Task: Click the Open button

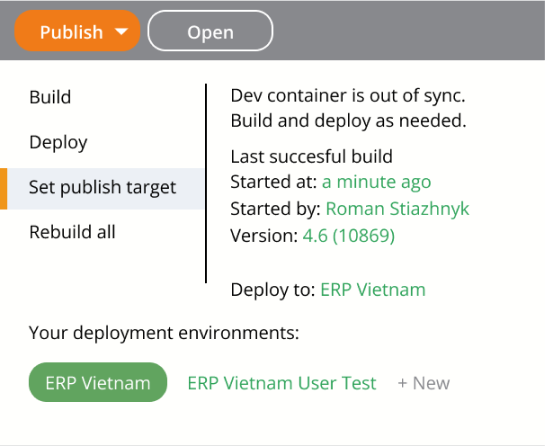Action: 210,31
